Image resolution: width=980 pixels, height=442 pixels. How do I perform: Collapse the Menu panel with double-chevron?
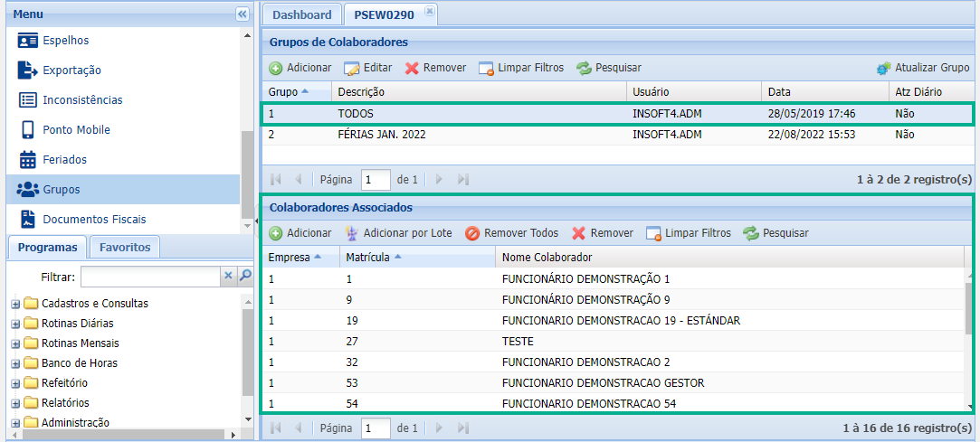242,14
